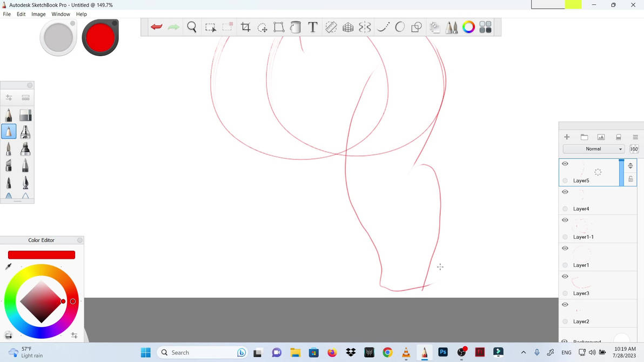Show hidden system tray icons chevron

(523, 353)
